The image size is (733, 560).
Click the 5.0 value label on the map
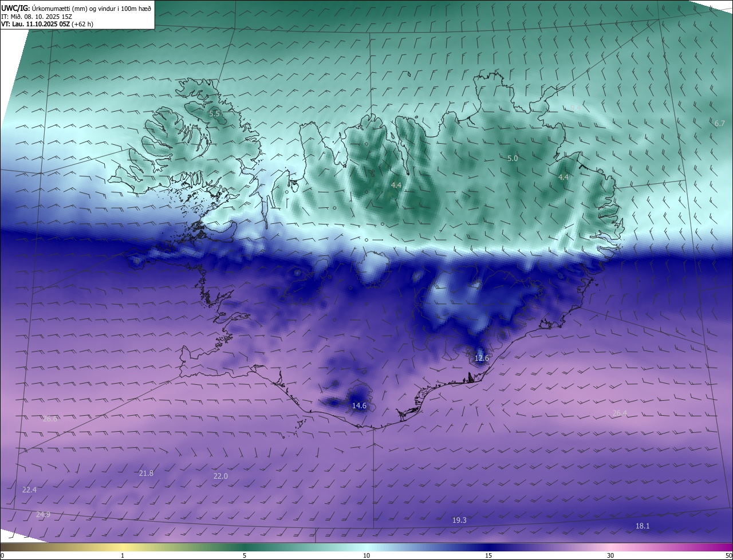[x=513, y=158]
